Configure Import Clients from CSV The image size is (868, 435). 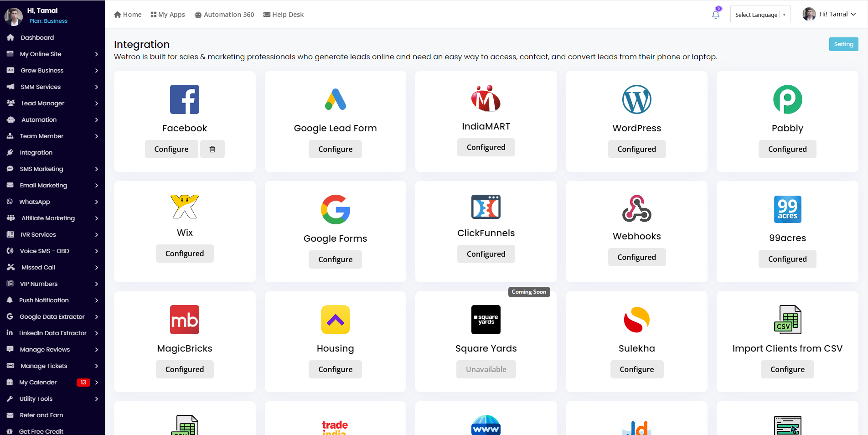[787, 369]
